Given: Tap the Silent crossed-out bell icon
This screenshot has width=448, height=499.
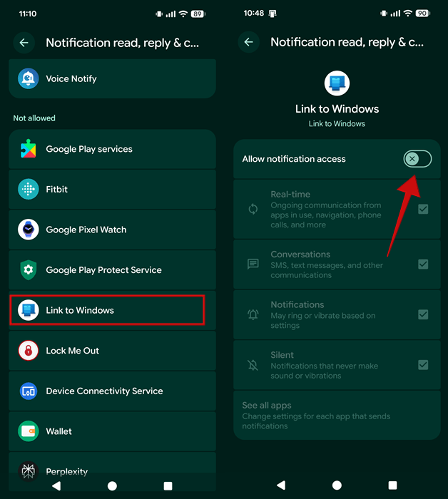Looking at the screenshot, I should pos(253,365).
